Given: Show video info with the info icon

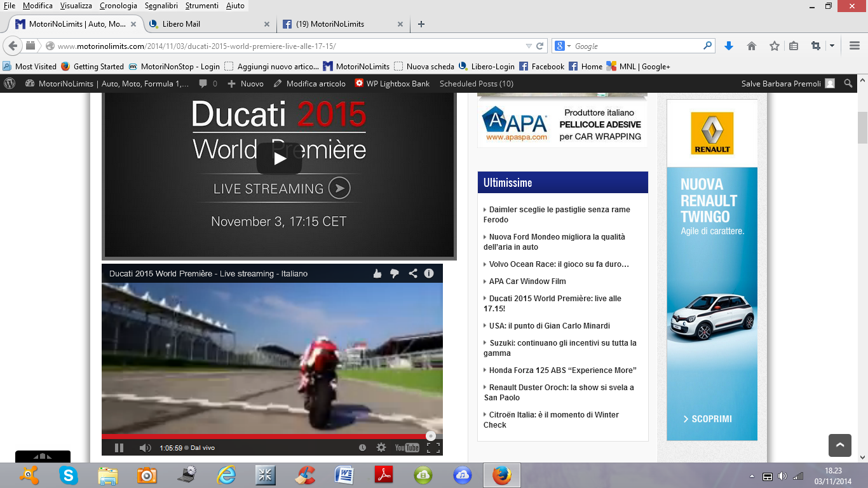Looking at the screenshot, I should [x=429, y=273].
